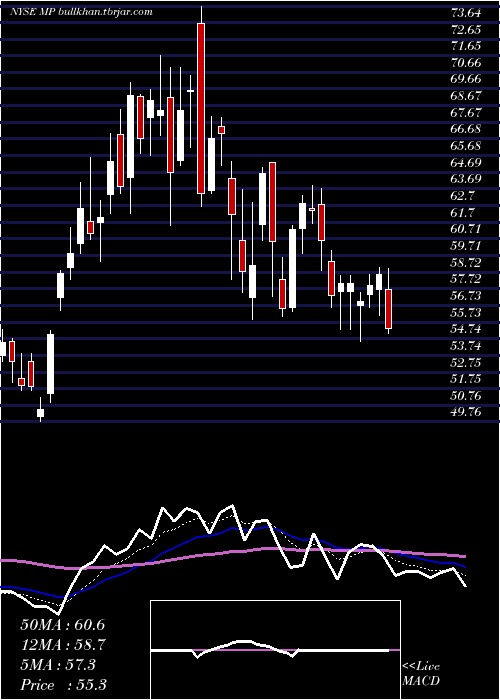500x700 pixels.
Task: Click the 50MA : 60.6 readout
Action: click(62, 625)
